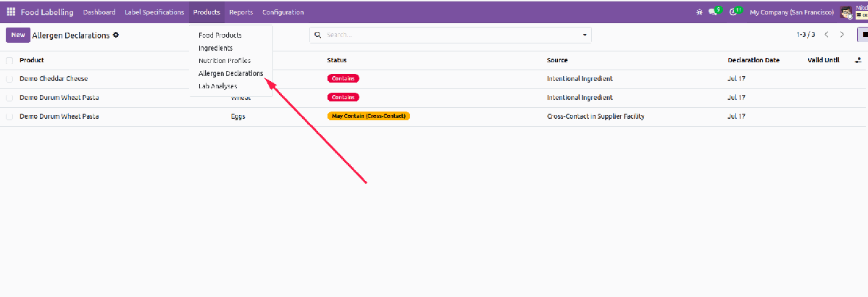Open the debug bug icon menu
Screen dimensions: 868x297
[700, 12]
